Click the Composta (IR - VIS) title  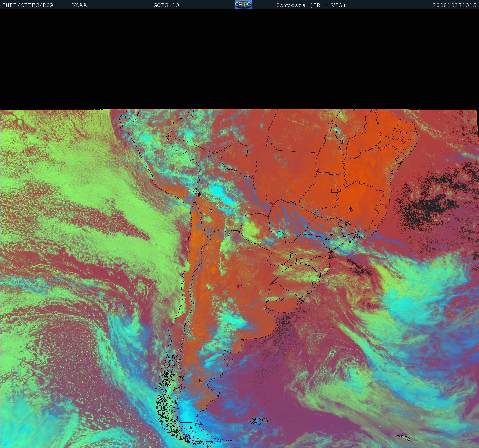coord(311,5)
